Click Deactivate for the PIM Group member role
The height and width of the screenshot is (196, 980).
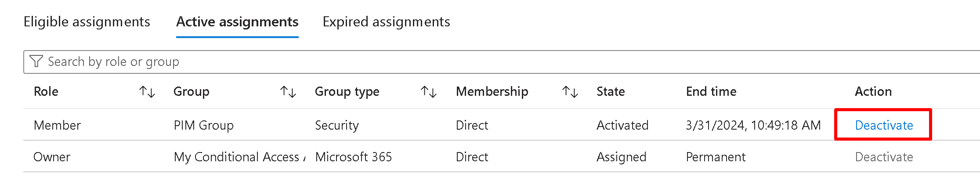pos(884,125)
